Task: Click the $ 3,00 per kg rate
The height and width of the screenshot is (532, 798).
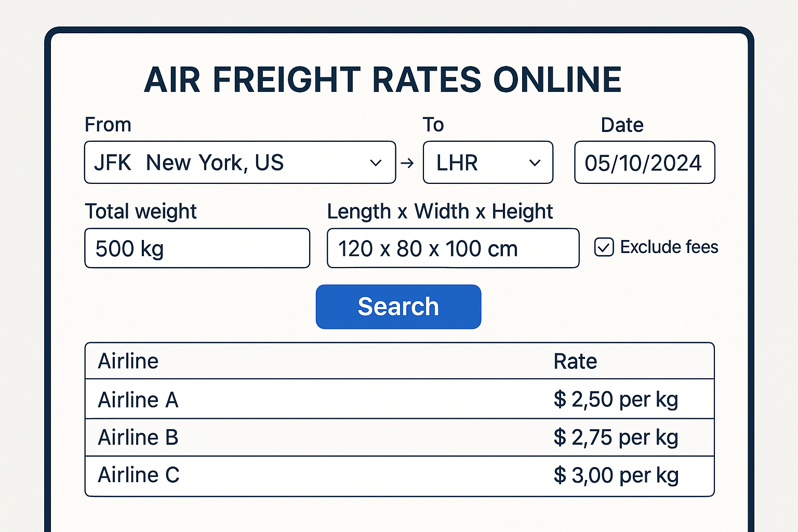Action: pos(616,475)
